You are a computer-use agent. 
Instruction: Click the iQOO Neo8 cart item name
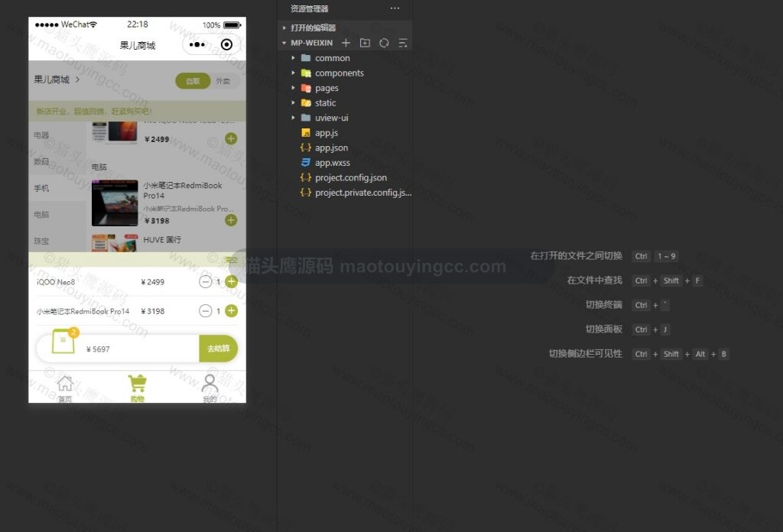[x=56, y=282]
